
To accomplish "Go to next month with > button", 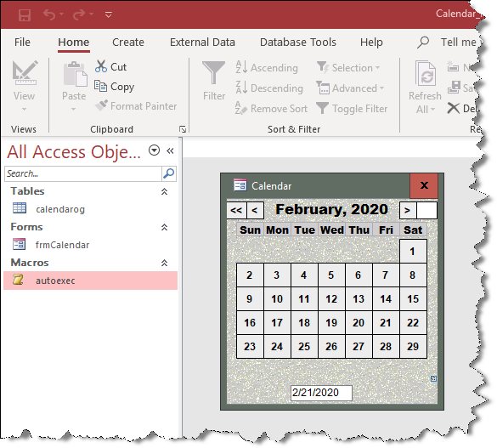I will tap(408, 210).
